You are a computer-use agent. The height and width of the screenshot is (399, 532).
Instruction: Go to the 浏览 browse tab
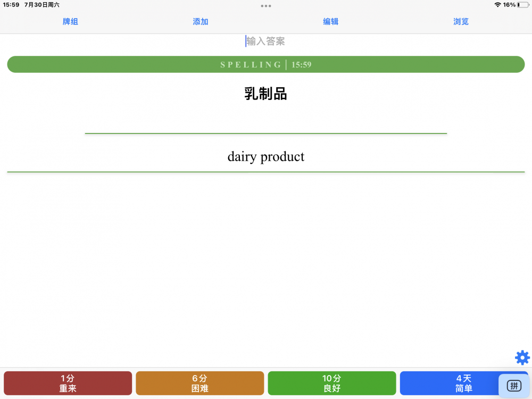point(461,21)
